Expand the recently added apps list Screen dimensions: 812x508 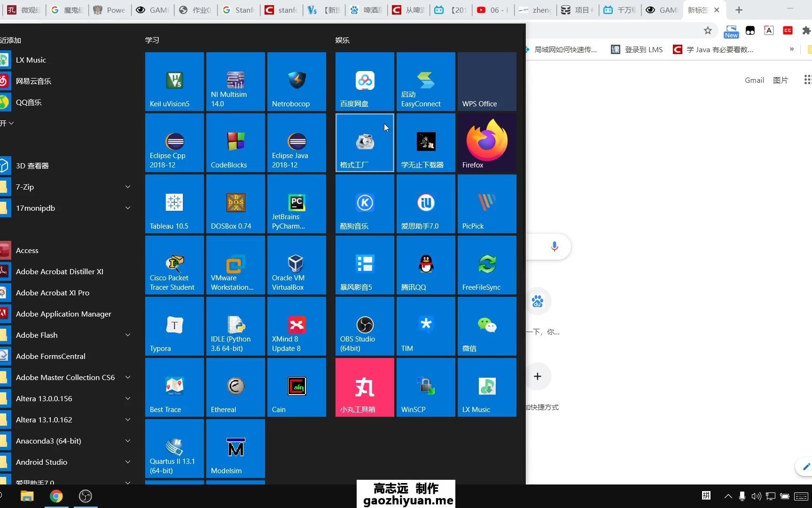[x=7, y=123]
